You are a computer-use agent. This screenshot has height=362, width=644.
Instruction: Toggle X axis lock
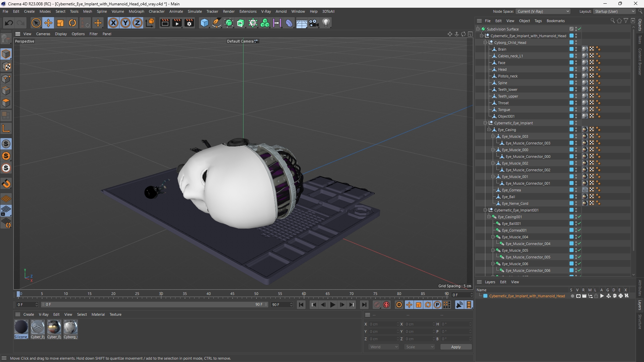coord(113,23)
